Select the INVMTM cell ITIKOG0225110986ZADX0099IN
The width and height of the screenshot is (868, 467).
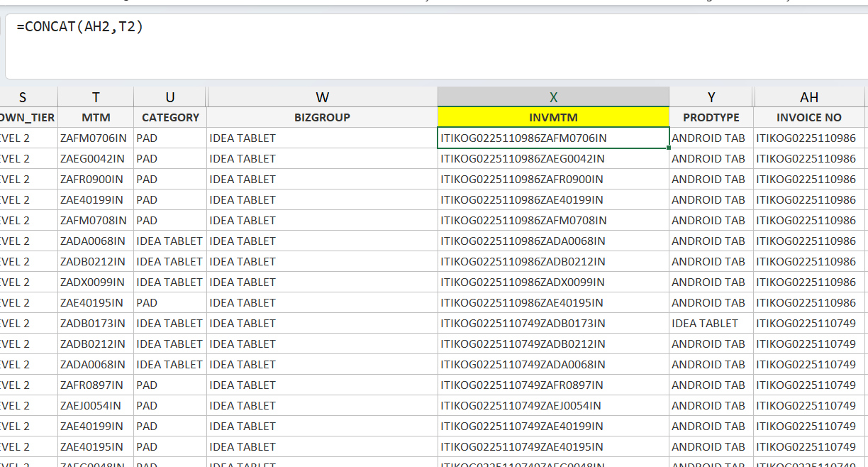tap(523, 282)
